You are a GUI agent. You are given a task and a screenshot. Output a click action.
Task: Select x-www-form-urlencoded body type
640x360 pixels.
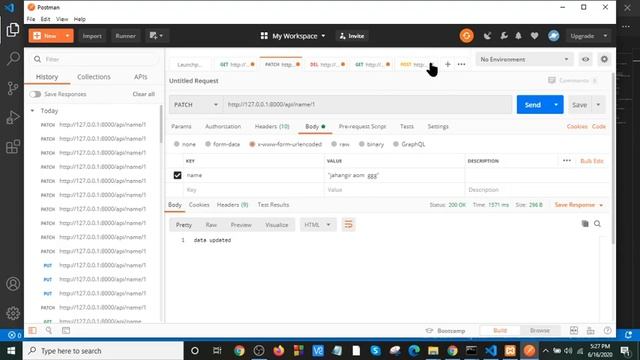click(x=252, y=144)
